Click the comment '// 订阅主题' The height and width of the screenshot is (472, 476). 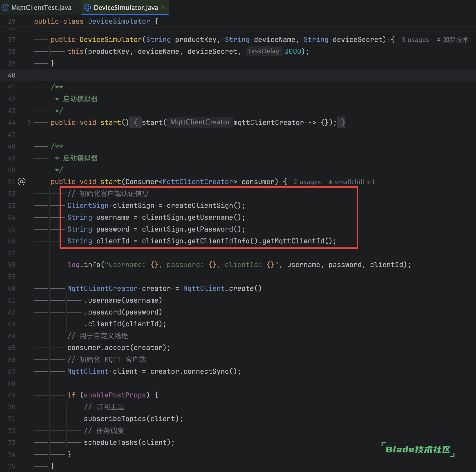(104, 407)
